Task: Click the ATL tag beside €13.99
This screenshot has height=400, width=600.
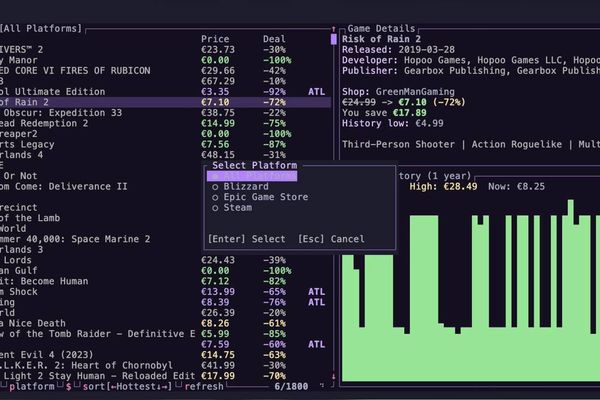Action: point(316,292)
